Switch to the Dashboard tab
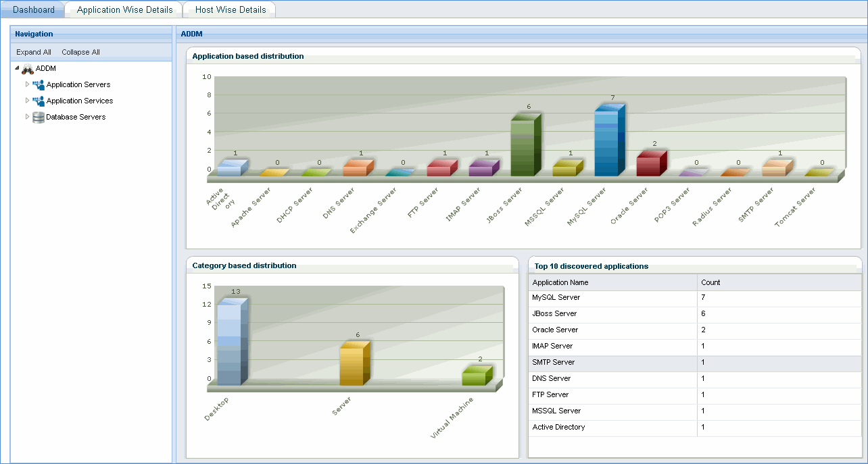Image resolution: width=868 pixels, height=464 pixels. click(x=33, y=9)
